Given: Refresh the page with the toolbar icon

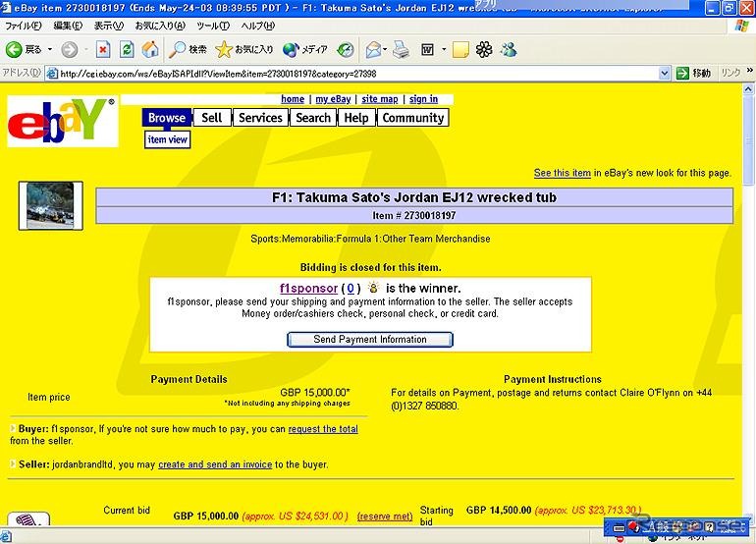Looking at the screenshot, I should point(127,49).
